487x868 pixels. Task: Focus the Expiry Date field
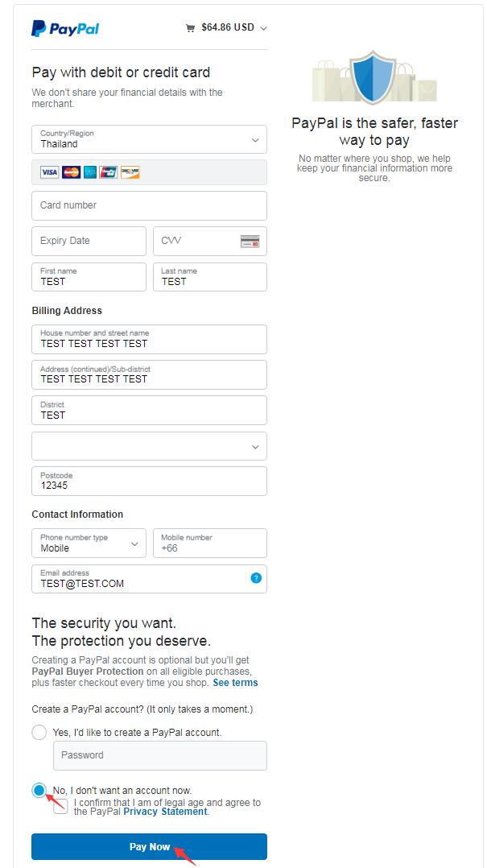(x=89, y=241)
